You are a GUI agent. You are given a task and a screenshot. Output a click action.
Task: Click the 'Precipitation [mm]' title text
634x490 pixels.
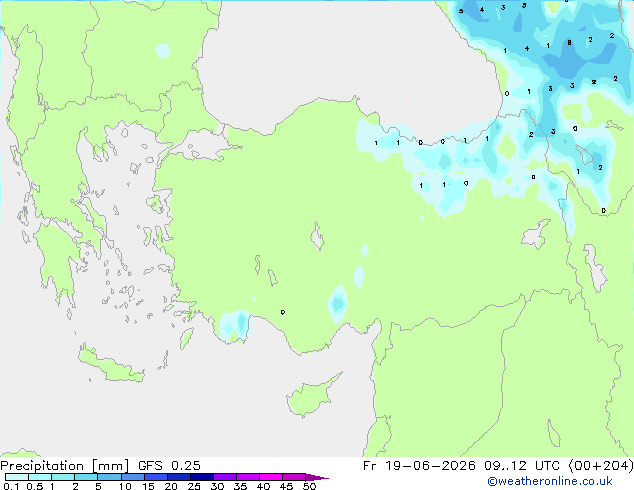click(x=65, y=466)
